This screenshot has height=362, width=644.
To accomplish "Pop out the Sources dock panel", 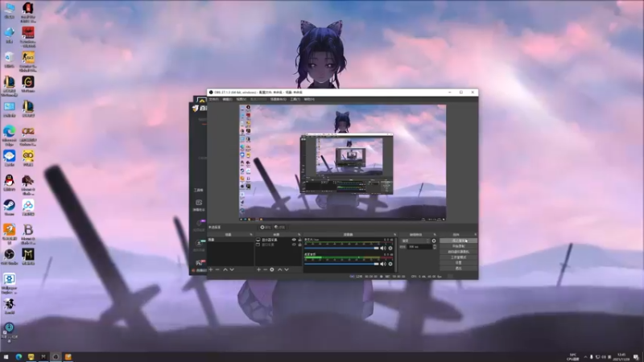I will coord(299,235).
